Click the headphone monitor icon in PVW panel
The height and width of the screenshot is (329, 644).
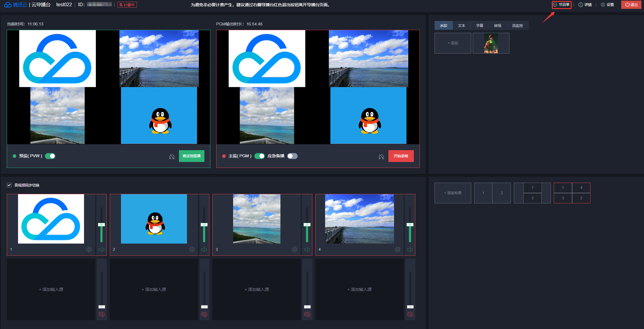[x=172, y=157]
